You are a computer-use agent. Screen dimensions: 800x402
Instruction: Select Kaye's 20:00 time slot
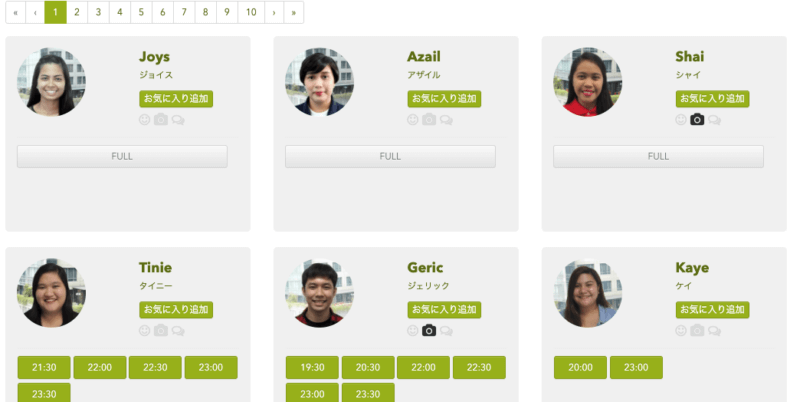pos(580,367)
